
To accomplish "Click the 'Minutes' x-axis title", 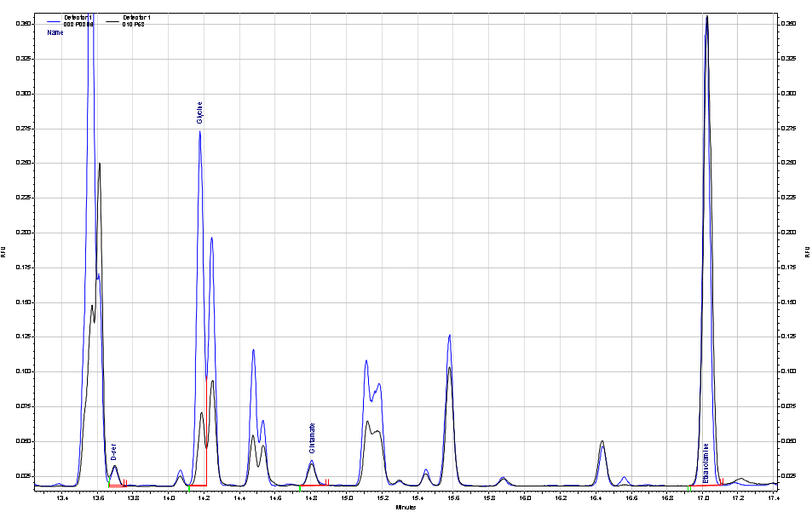I will click(x=406, y=508).
